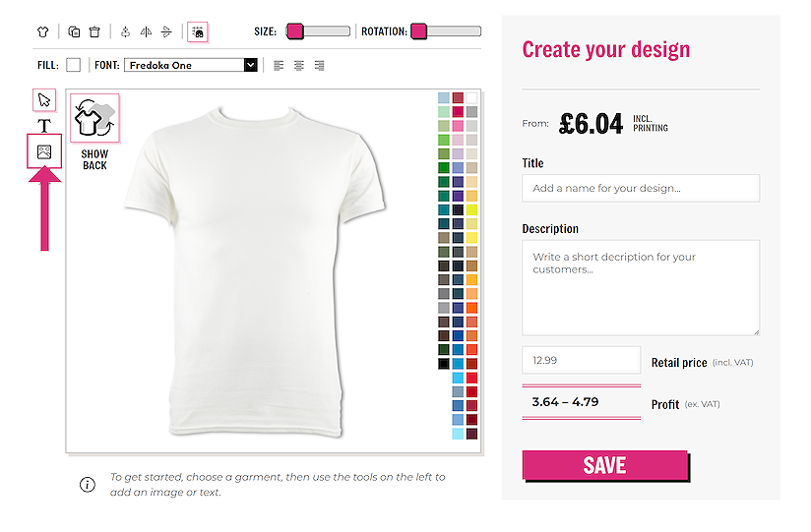Click the duplicate object icon
The width and height of the screenshot is (811, 532).
75,31
